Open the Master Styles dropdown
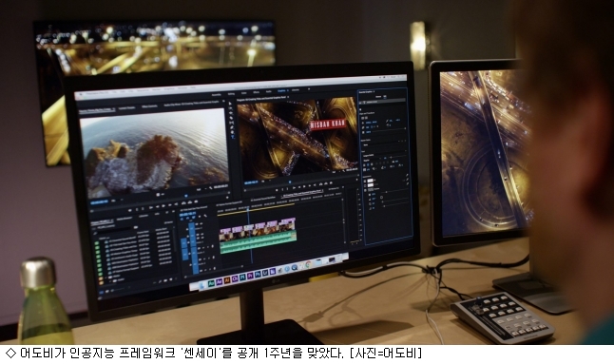The height and width of the screenshot is (364, 614). 384,144
